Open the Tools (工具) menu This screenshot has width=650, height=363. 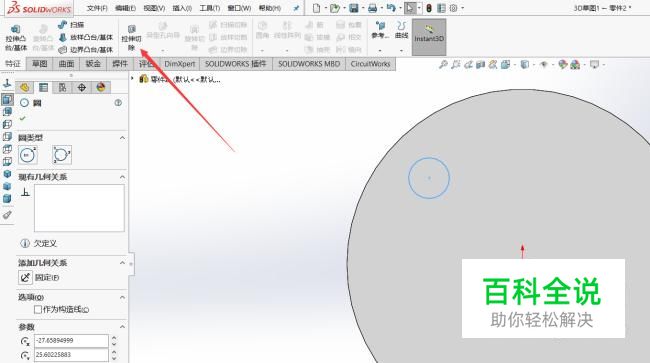pyautogui.click(x=210, y=8)
